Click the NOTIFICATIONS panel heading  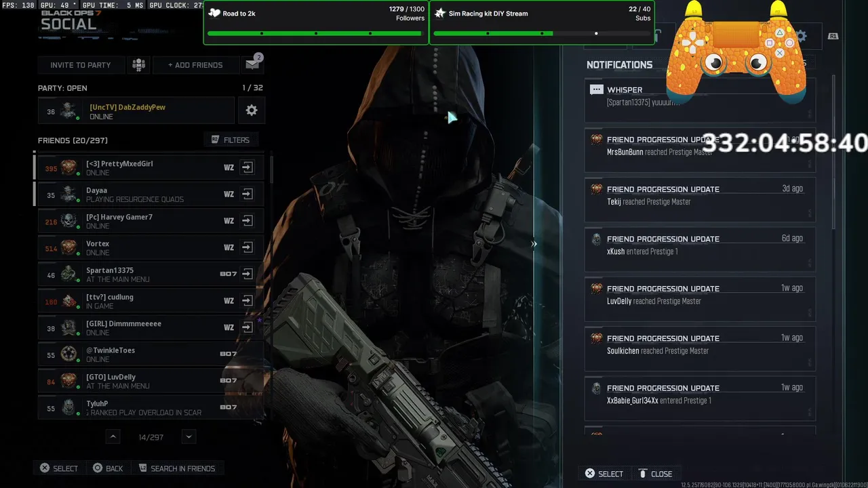pos(619,65)
